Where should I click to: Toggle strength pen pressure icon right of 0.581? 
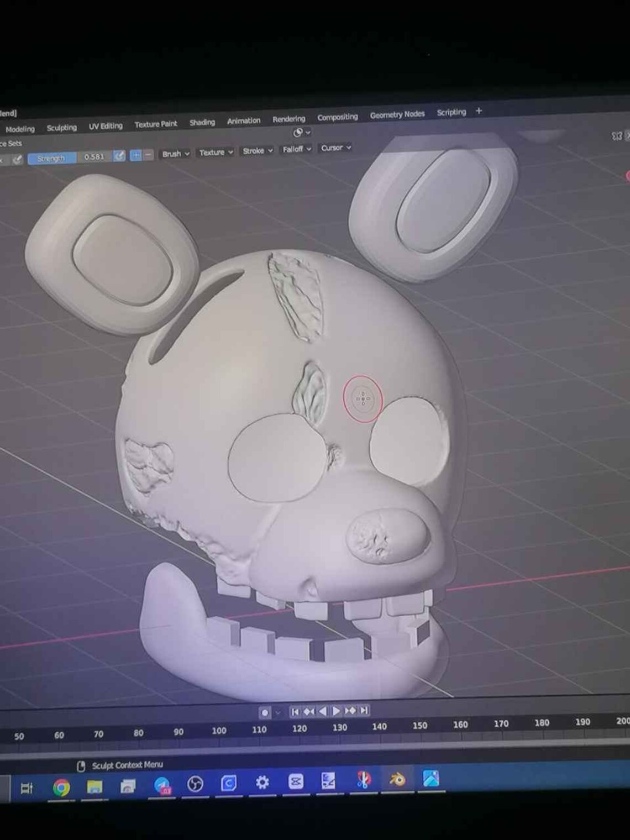tap(119, 156)
